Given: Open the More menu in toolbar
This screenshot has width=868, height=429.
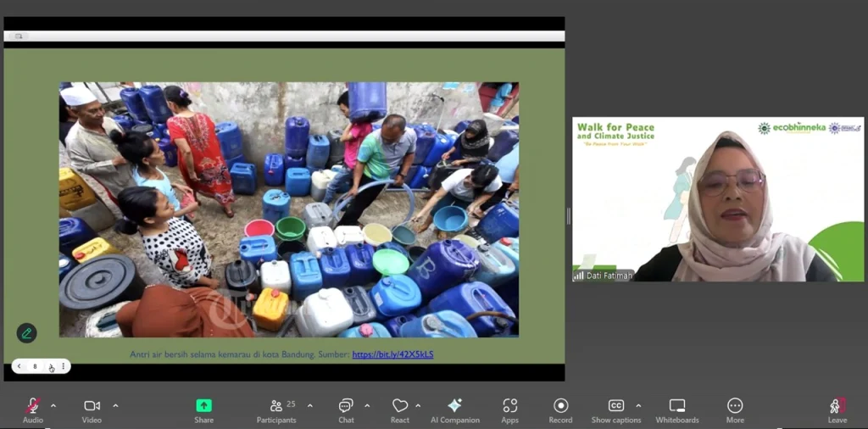Looking at the screenshot, I should tap(735, 407).
